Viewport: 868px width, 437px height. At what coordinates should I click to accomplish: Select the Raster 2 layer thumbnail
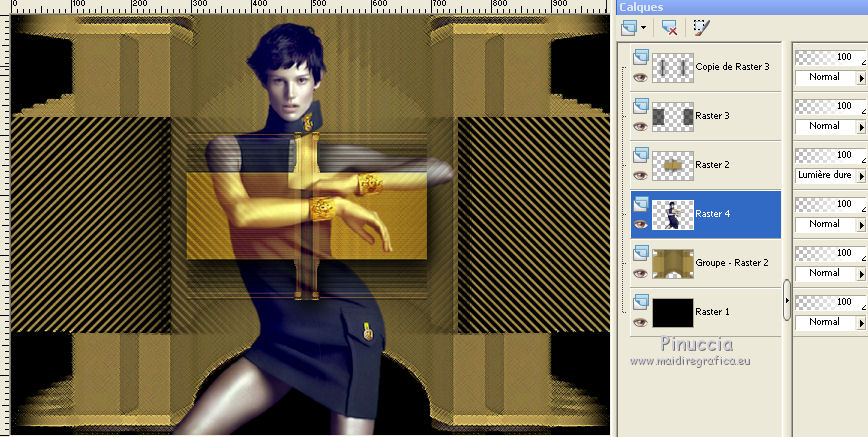pyautogui.click(x=673, y=166)
